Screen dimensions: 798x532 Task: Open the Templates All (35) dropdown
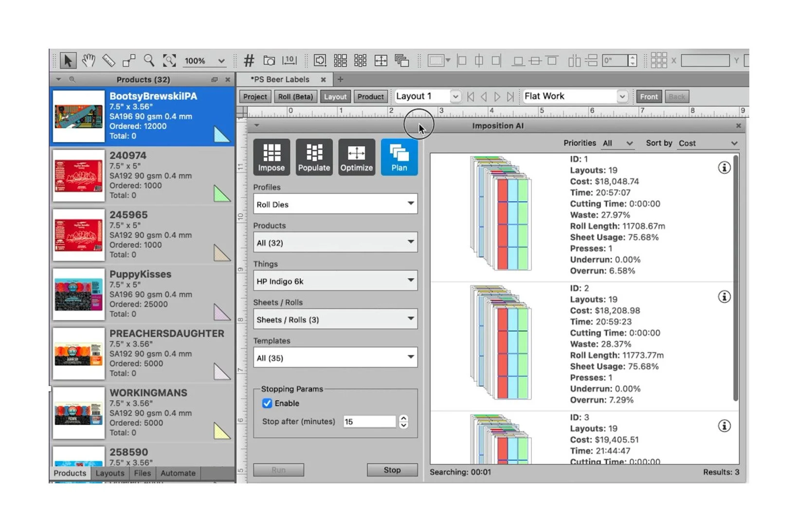coord(335,357)
